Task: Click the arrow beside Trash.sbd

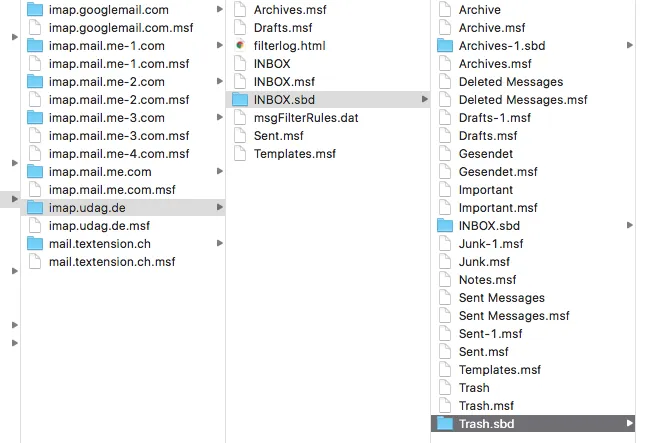Action: coord(630,423)
